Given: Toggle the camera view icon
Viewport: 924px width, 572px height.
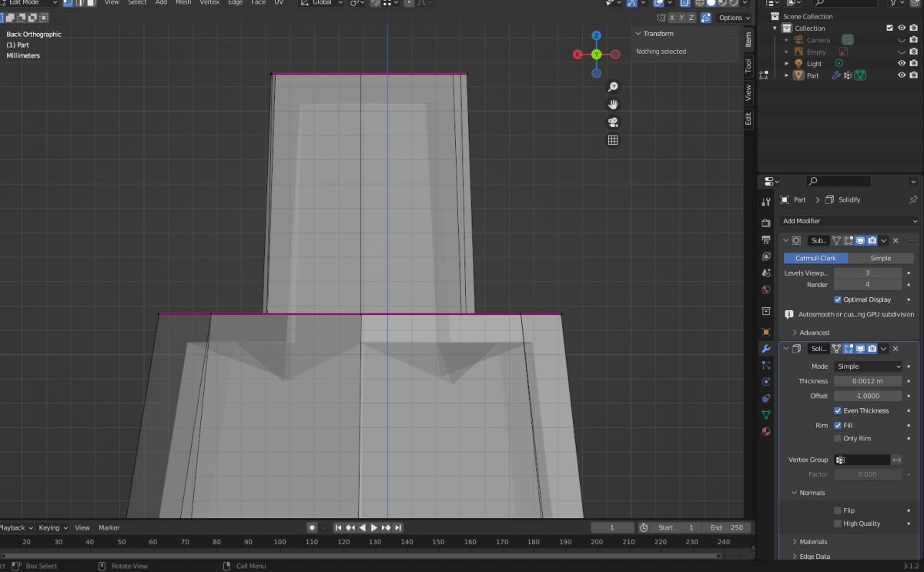Looking at the screenshot, I should coord(613,122).
